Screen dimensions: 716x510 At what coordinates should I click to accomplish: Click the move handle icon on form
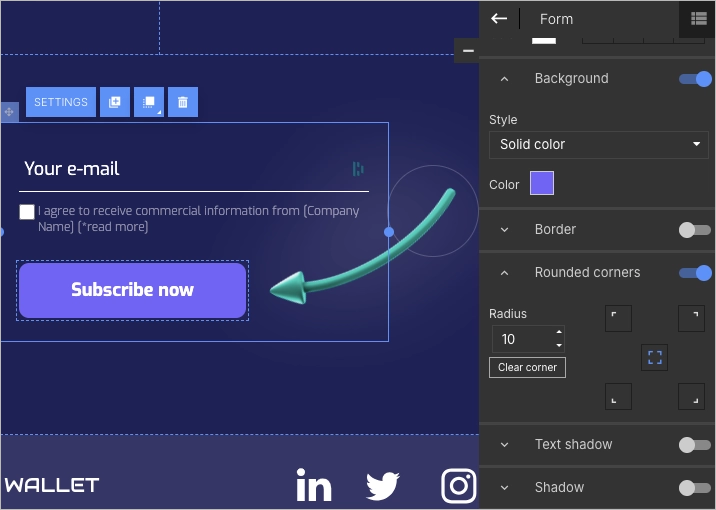point(9,112)
